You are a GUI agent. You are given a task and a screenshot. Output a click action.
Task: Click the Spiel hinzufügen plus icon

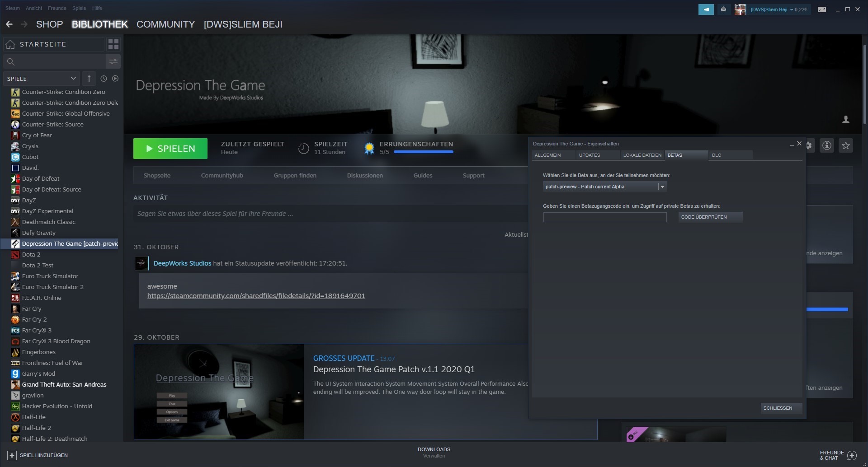(x=12, y=455)
